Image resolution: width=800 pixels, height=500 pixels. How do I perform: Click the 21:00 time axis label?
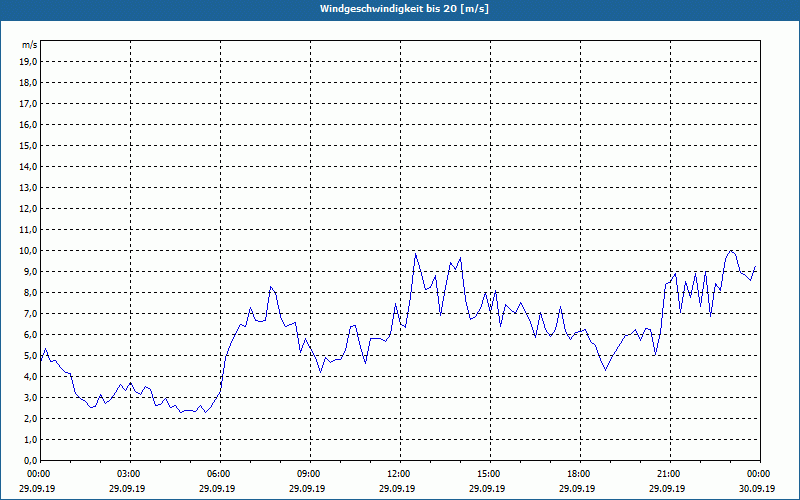pyautogui.click(x=669, y=474)
